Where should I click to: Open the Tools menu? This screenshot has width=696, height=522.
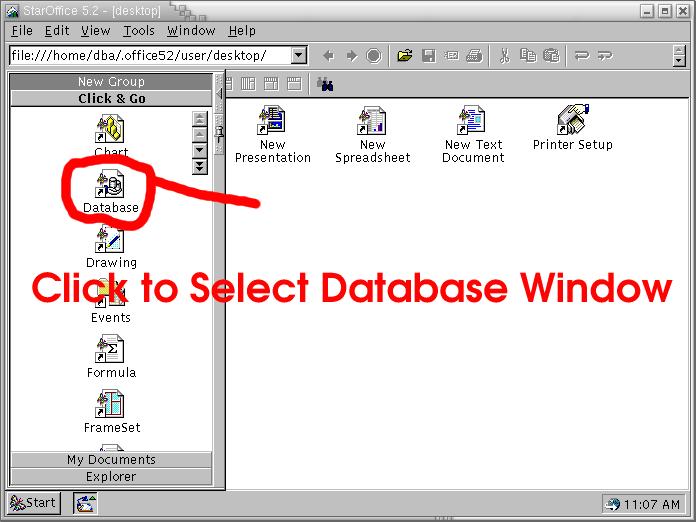[138, 31]
